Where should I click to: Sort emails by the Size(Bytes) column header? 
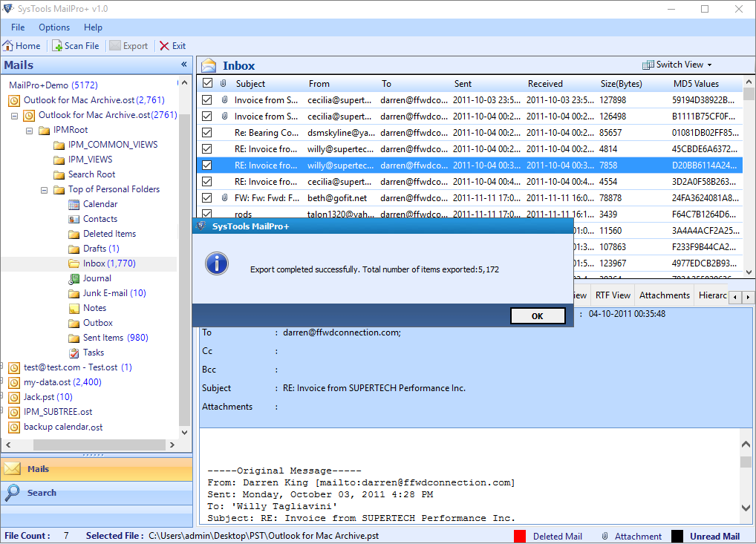click(621, 84)
